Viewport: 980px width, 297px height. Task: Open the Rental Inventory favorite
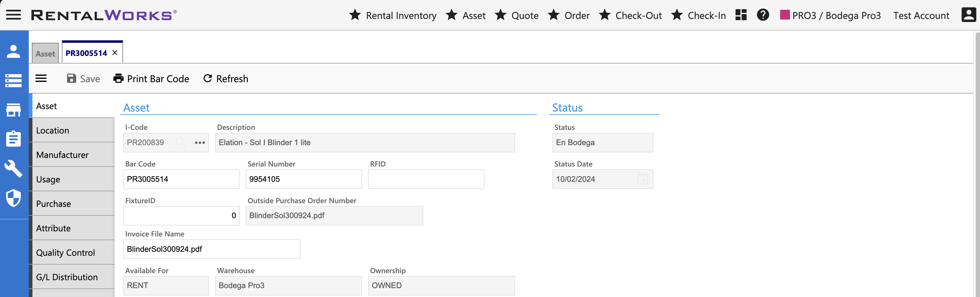(x=401, y=16)
